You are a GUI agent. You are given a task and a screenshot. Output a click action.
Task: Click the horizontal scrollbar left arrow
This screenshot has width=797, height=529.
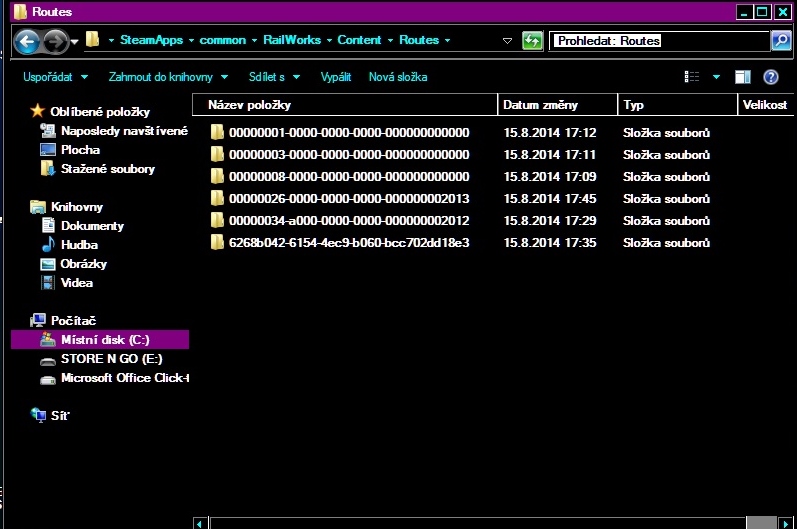[x=200, y=523]
